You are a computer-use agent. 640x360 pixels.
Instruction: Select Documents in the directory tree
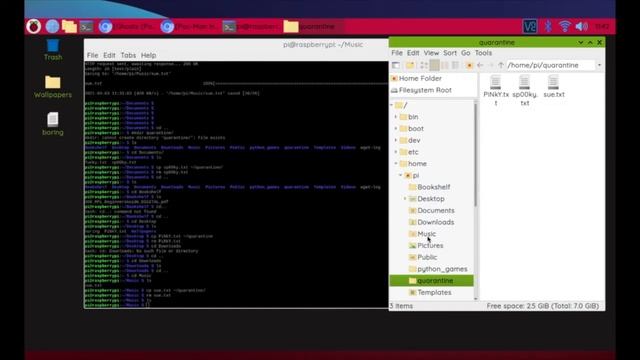[x=436, y=211]
